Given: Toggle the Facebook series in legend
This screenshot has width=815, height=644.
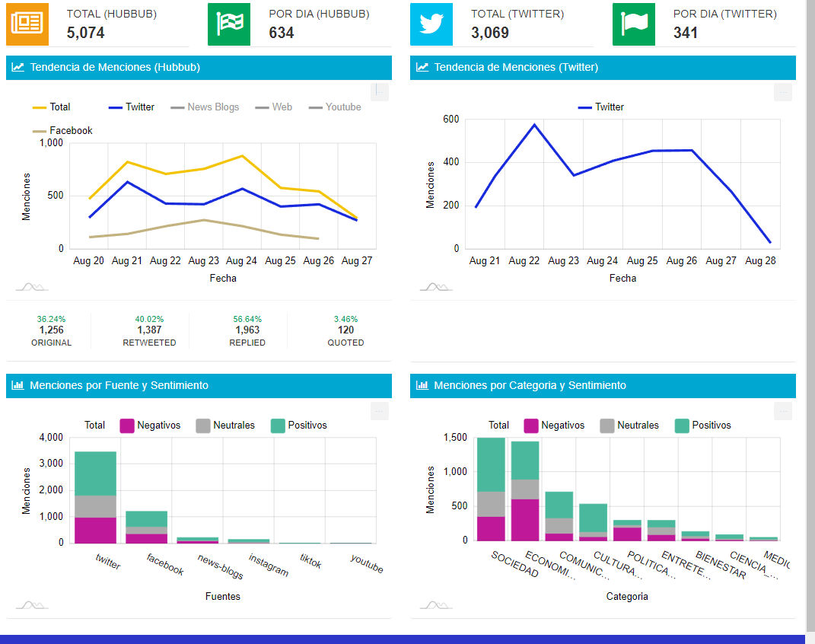Looking at the screenshot, I should click(62, 130).
